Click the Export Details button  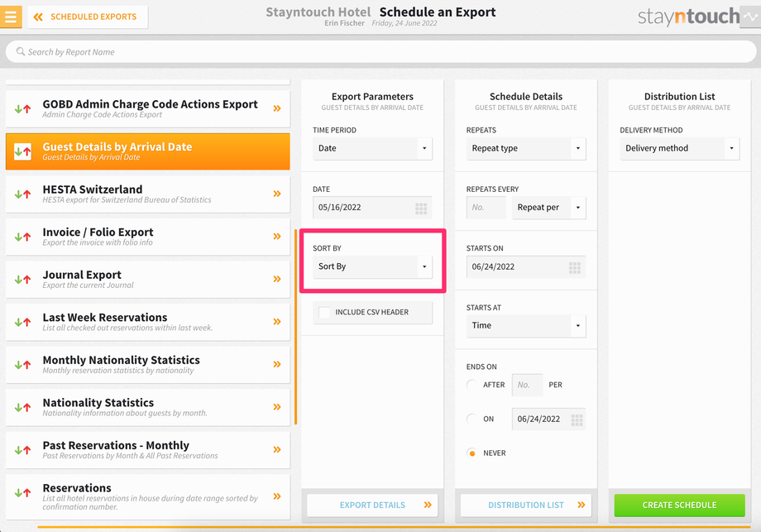tap(372, 506)
